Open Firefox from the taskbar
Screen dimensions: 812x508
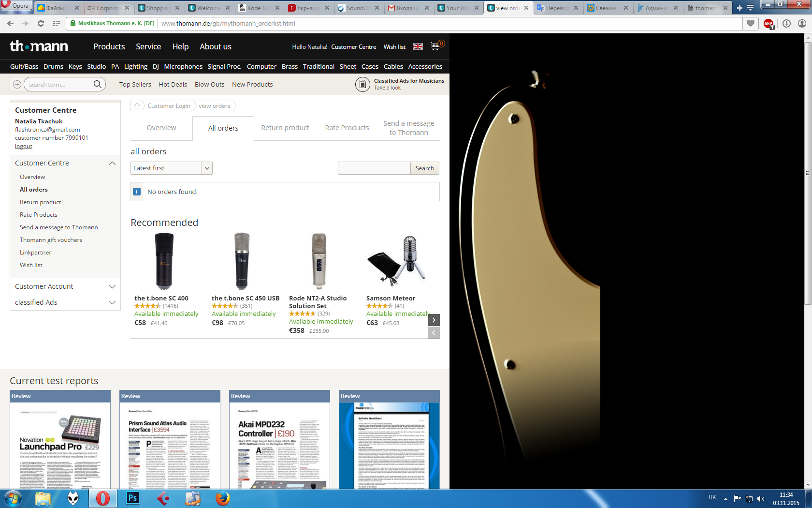point(222,498)
